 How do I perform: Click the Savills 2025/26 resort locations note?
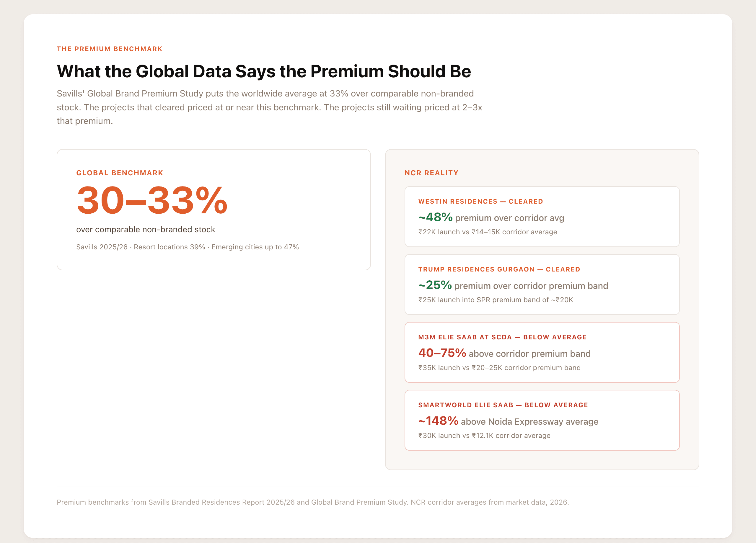(187, 247)
